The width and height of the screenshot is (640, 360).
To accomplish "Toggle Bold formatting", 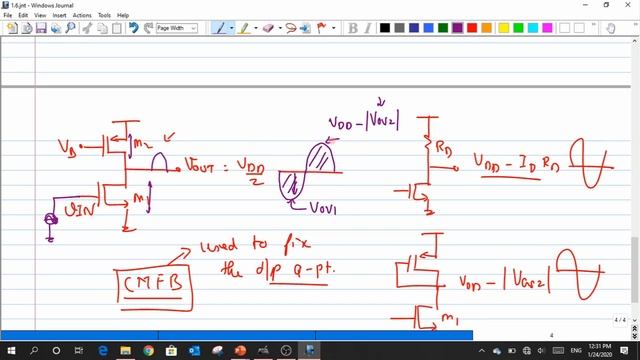I will (353, 28).
